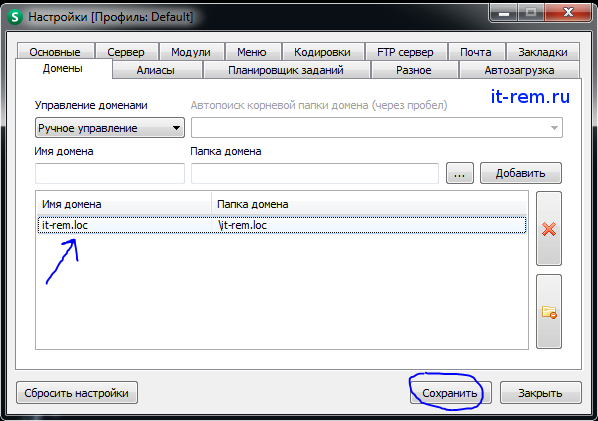Switch to the Сервер tab
The height and width of the screenshot is (421, 598).
[126, 52]
